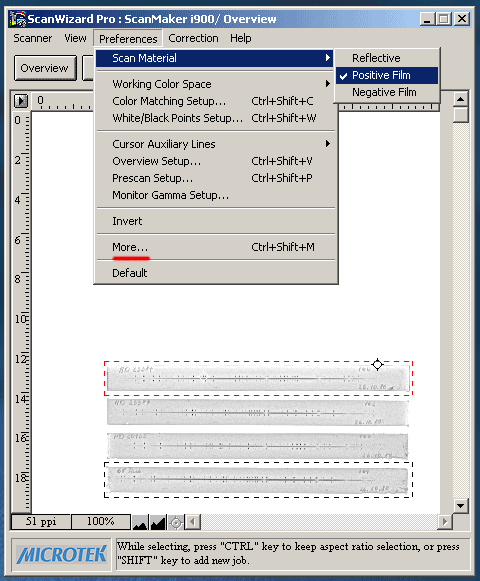Viewport: 480px width, 581px height.
Task: Click the first histogram icon in status bar
Action: (x=140, y=522)
